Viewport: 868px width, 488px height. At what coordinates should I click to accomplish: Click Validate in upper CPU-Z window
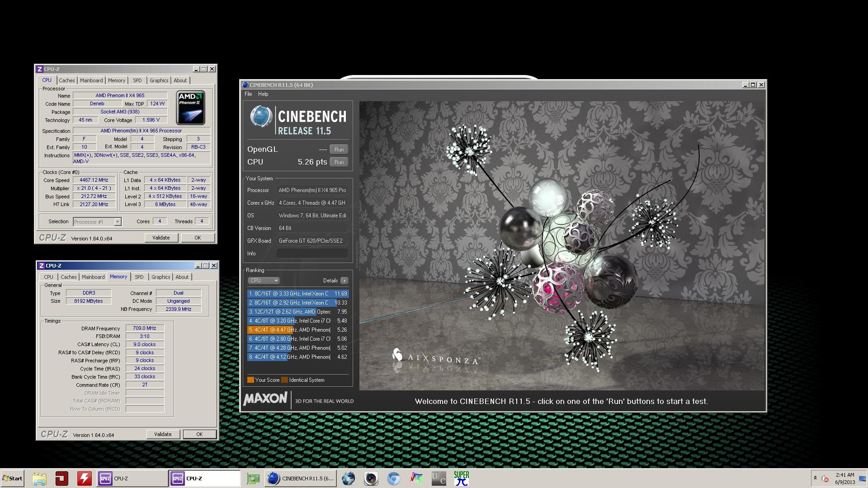(x=161, y=238)
